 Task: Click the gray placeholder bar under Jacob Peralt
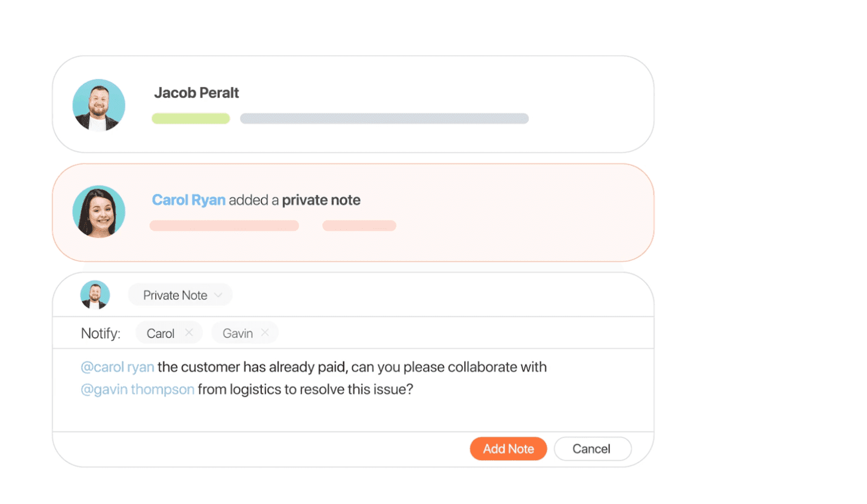click(384, 118)
